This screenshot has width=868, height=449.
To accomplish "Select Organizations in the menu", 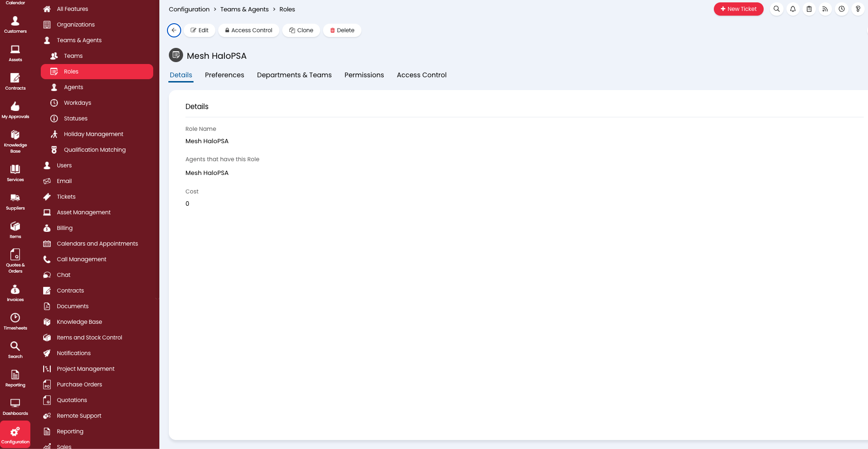I will click(x=97, y=25).
